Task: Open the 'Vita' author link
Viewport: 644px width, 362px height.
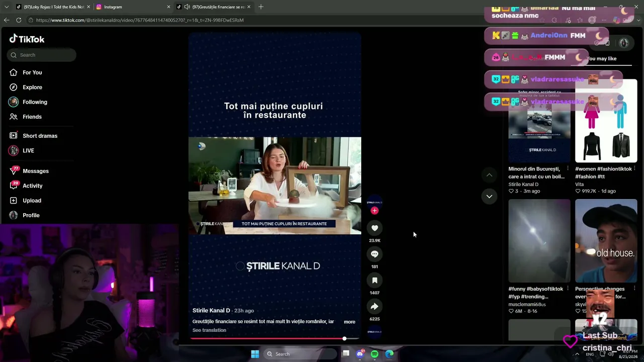Action: tap(580, 185)
